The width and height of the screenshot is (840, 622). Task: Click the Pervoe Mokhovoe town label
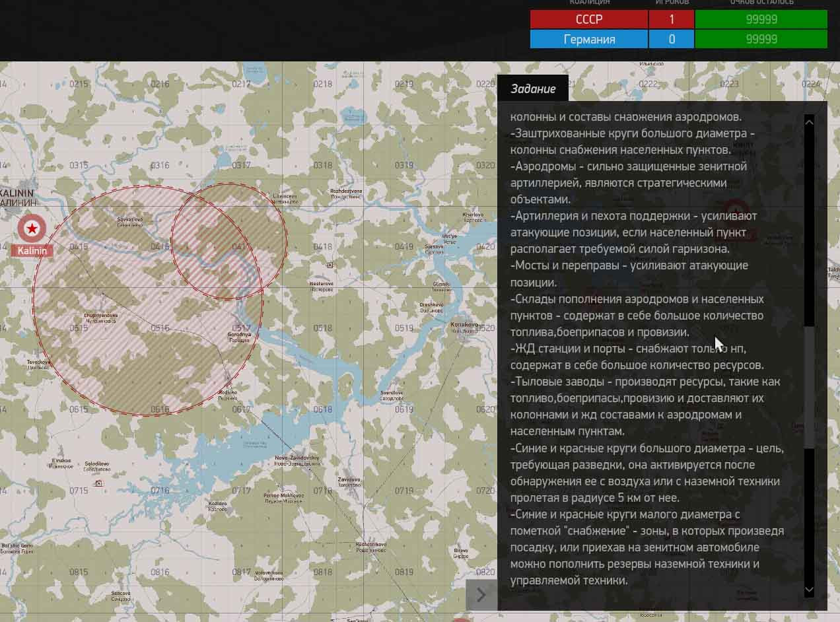(x=283, y=497)
